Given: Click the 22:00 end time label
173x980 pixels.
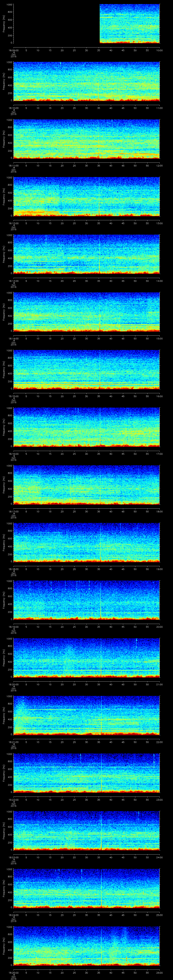Looking at the screenshot, I should click(159, 742).
